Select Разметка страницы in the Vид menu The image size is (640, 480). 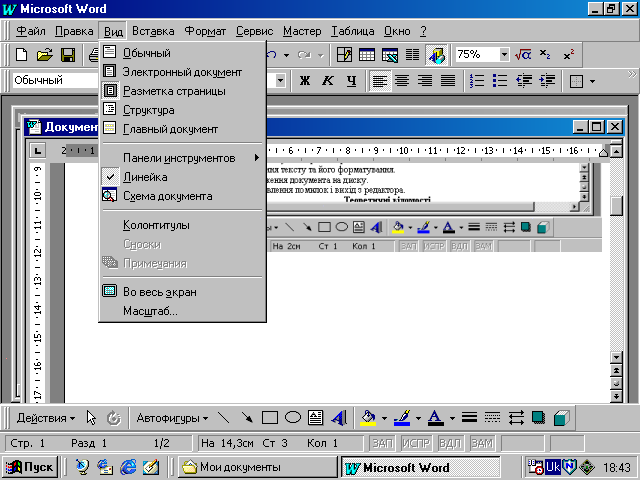coord(182,91)
